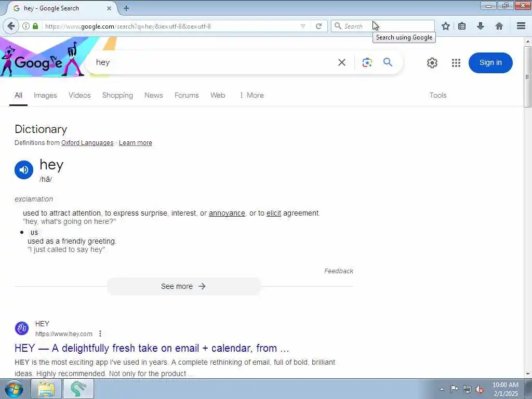Expand the dictionary with See more
532x399 pixels.
[x=184, y=286]
